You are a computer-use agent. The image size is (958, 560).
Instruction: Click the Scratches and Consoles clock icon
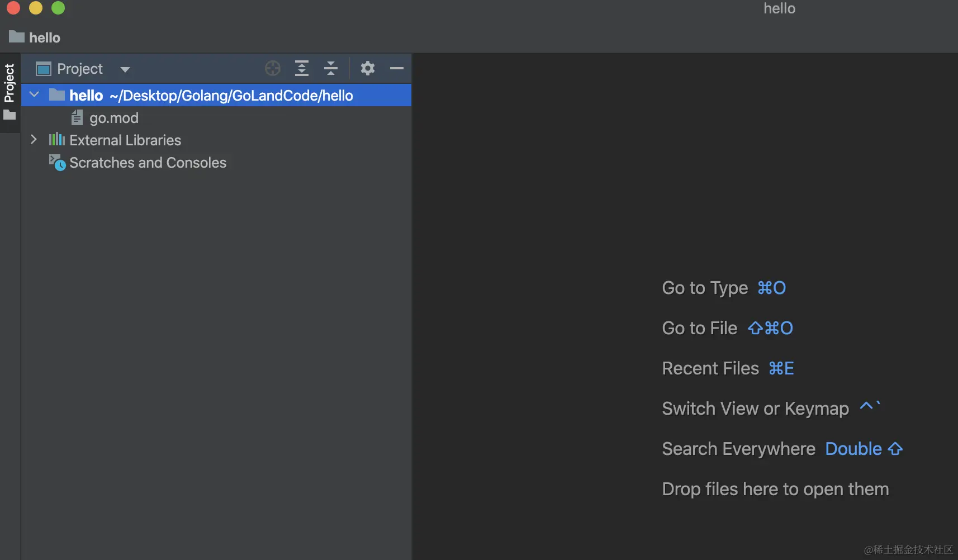click(57, 163)
